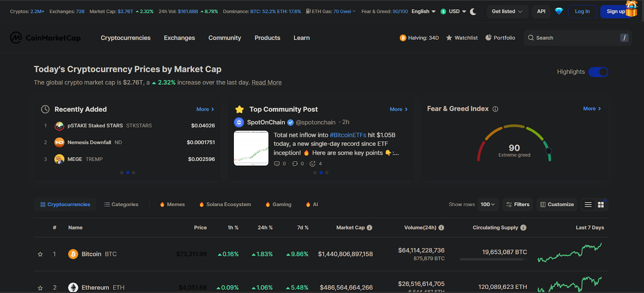Open the Customize columns panel
644x293 pixels.
(557, 205)
